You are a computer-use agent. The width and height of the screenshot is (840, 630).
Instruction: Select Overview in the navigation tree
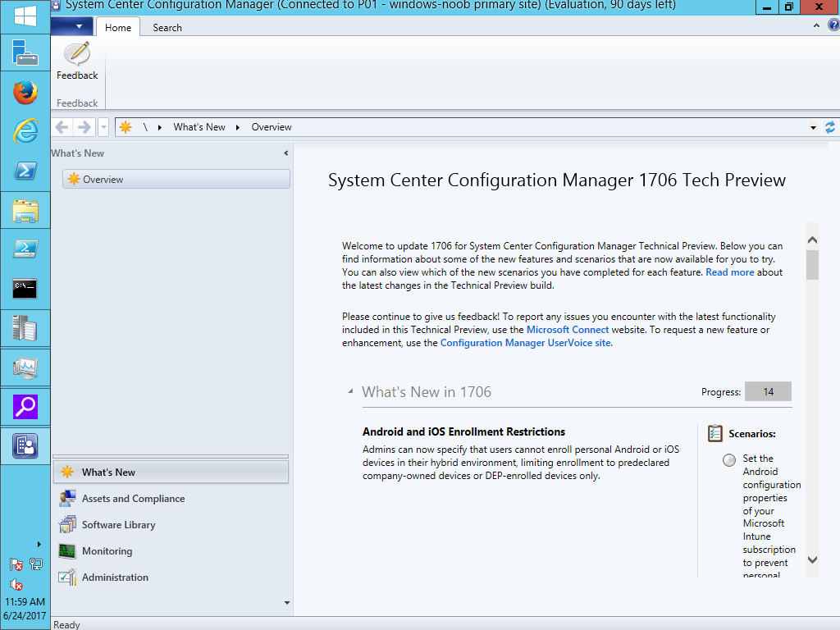176,179
